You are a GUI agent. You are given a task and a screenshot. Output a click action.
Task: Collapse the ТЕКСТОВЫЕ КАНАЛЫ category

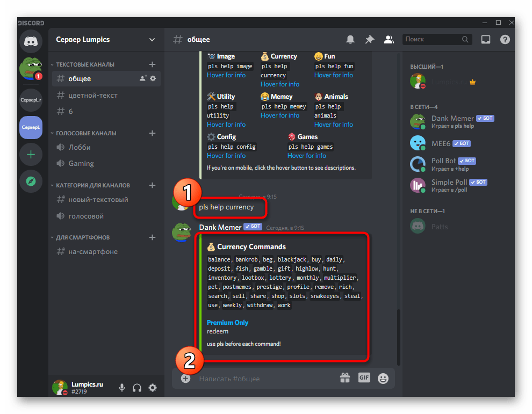point(85,64)
